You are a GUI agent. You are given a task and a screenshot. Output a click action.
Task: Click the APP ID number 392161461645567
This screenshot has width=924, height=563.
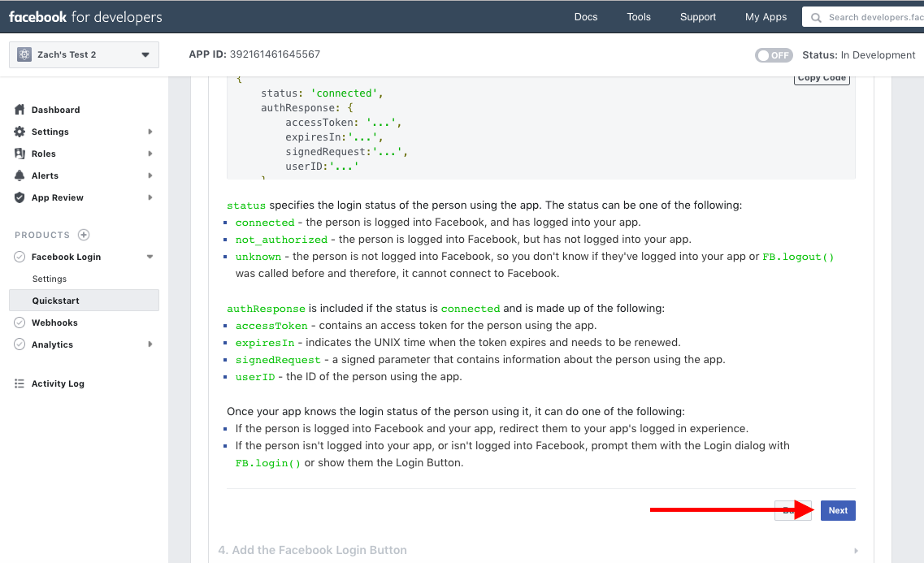coord(275,54)
